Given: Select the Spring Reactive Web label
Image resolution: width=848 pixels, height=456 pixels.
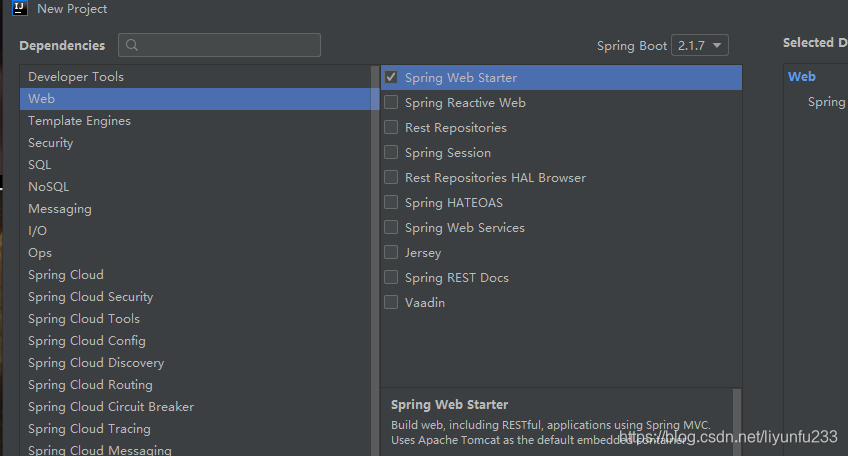Looking at the screenshot, I should (x=465, y=103).
